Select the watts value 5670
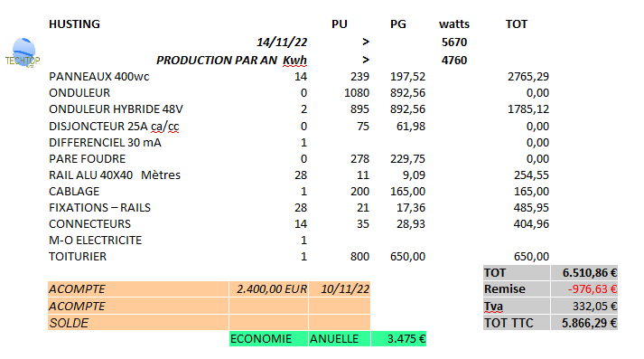The height and width of the screenshot is (359, 644). (454, 42)
